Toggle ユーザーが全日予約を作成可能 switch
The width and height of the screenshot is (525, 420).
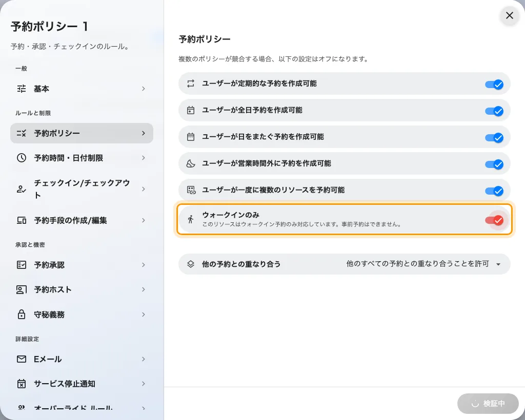point(495,111)
